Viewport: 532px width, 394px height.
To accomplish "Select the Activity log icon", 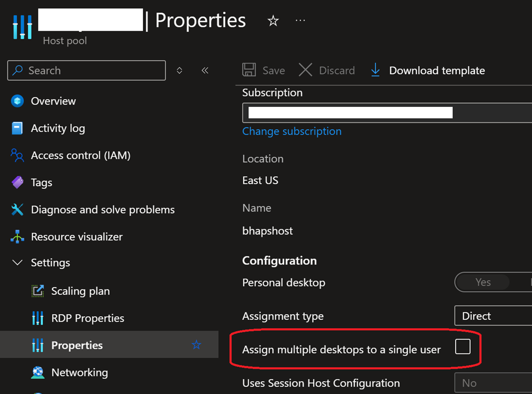I will [x=17, y=128].
